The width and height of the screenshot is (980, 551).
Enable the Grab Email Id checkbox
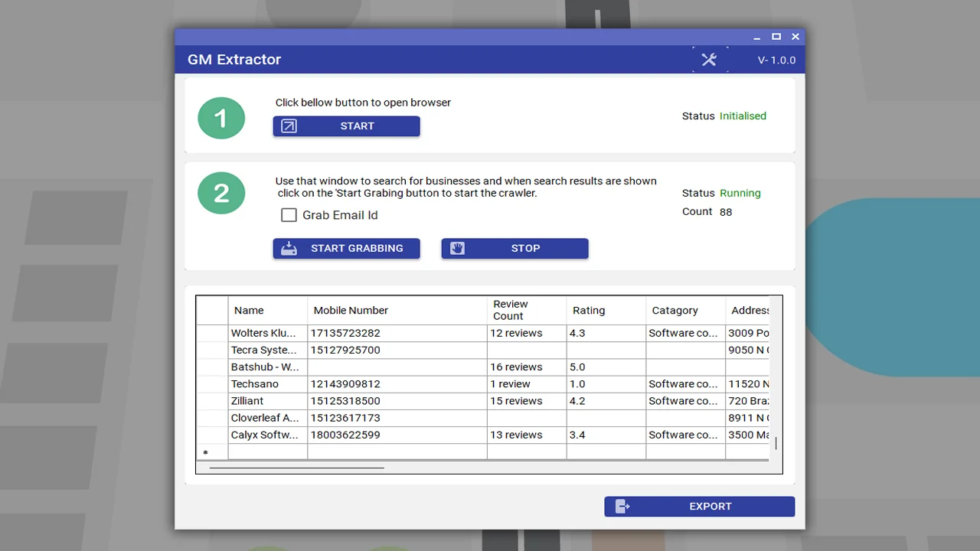[x=289, y=215]
